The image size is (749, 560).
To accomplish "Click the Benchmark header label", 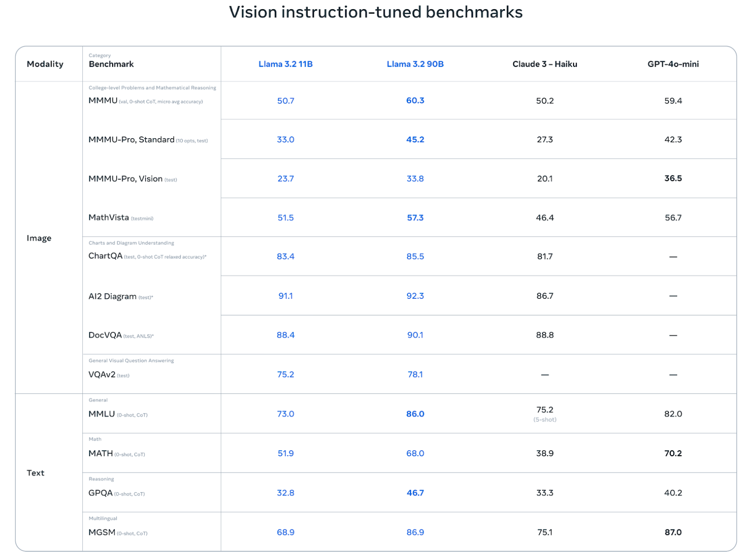I will point(111,64).
